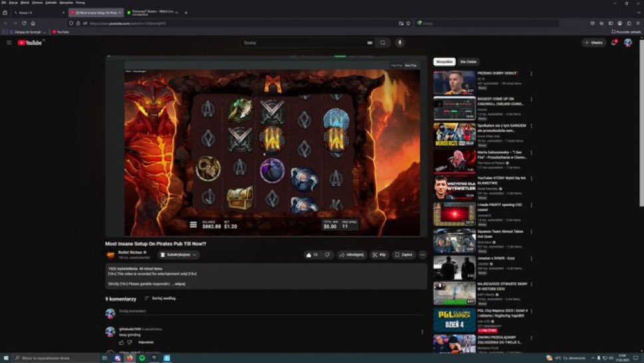644x363 pixels.
Task: Open the YouTube hamburger guide menu
Action: pos(9,43)
